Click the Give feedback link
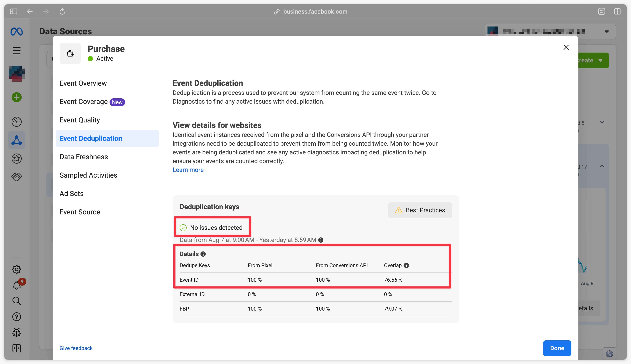This screenshot has width=631, height=364. pyautogui.click(x=76, y=348)
